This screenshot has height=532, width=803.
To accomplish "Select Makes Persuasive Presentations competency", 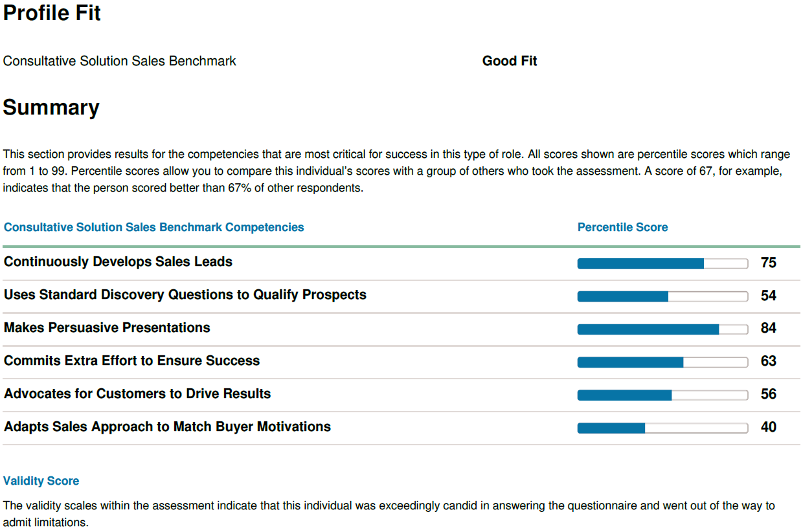I will [107, 328].
